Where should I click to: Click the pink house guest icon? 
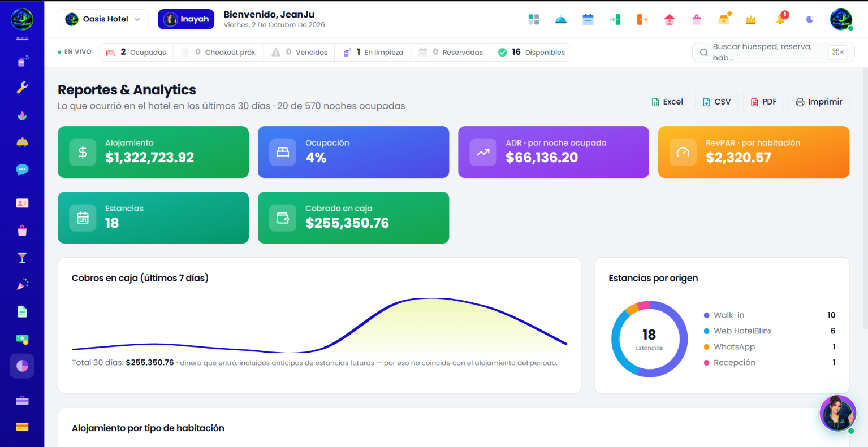pos(670,19)
